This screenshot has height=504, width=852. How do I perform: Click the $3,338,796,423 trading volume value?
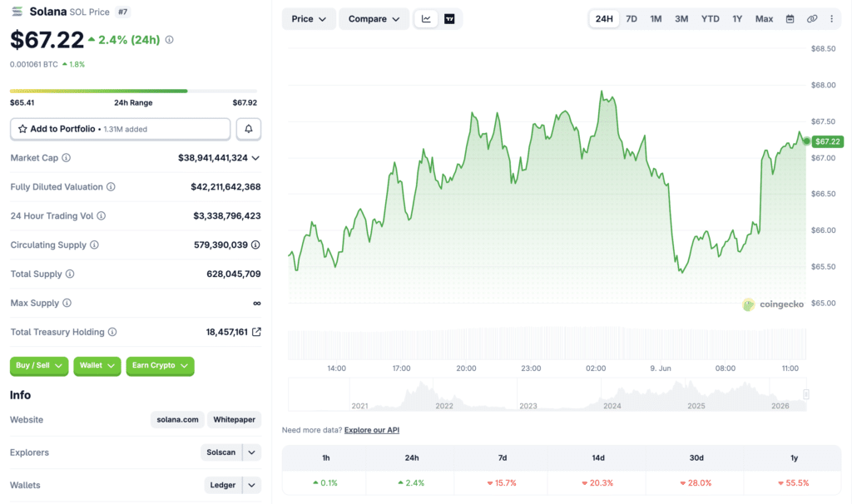(x=227, y=216)
